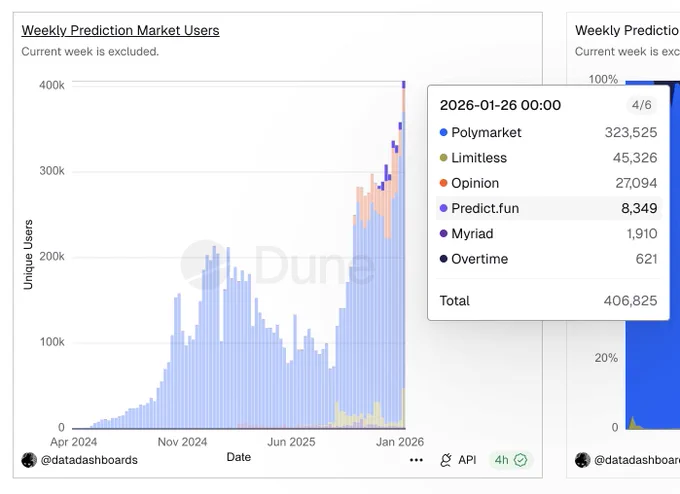Click the Opinion label in tooltip
This screenshot has width=680, height=494.
pos(475,183)
